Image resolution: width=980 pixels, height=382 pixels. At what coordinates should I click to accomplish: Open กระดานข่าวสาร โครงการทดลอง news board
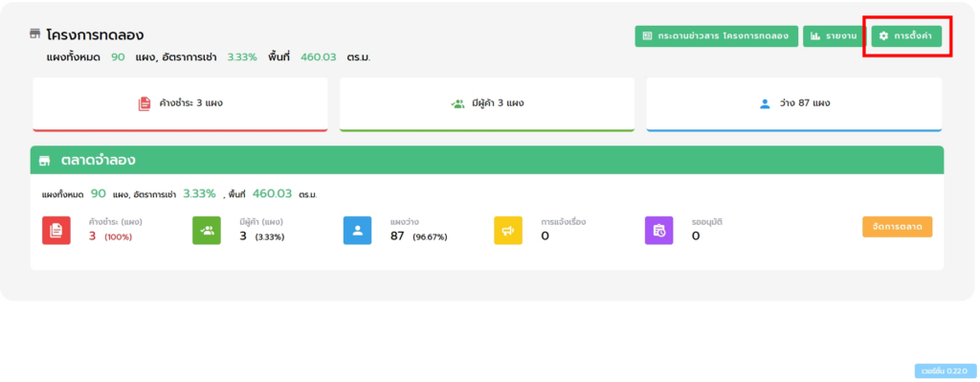coord(717,36)
